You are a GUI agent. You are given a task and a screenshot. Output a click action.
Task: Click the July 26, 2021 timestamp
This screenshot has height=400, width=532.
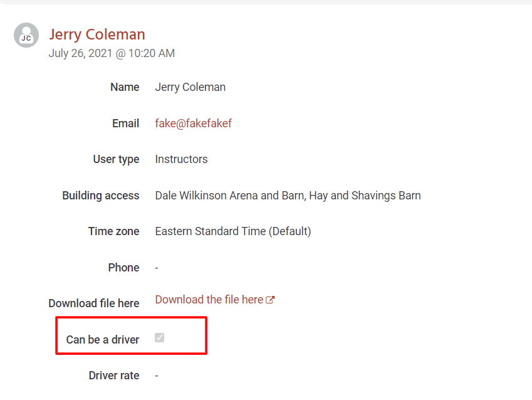112,53
